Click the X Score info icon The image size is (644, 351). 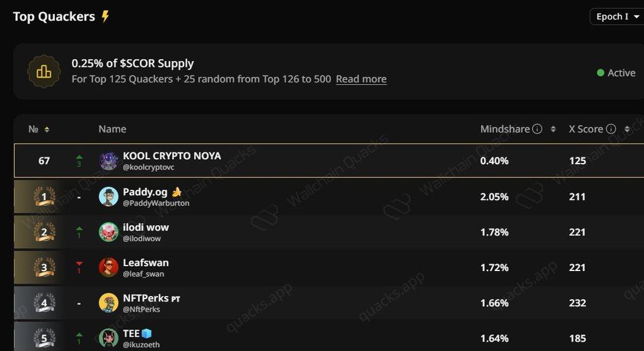611,129
